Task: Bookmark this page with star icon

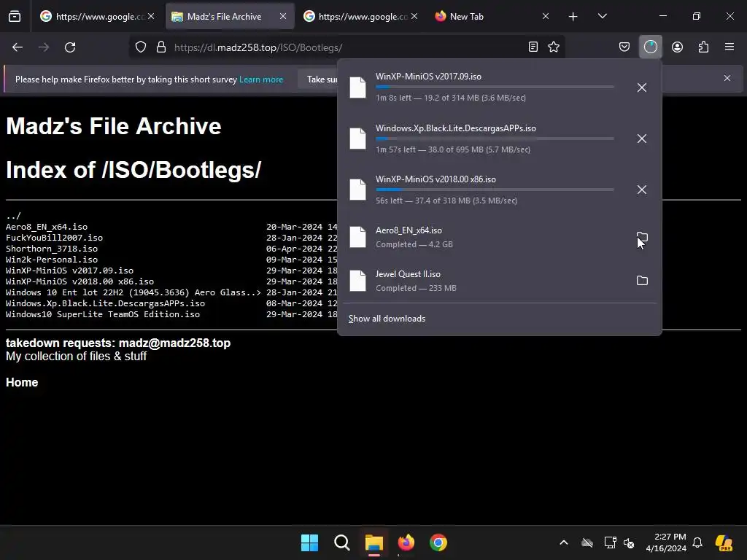Action: click(x=554, y=47)
